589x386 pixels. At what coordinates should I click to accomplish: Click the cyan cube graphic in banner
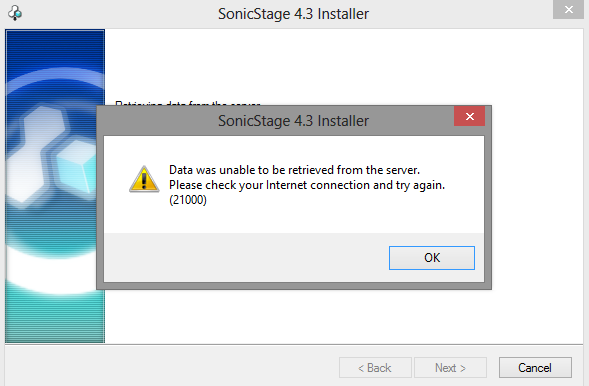click(x=77, y=165)
